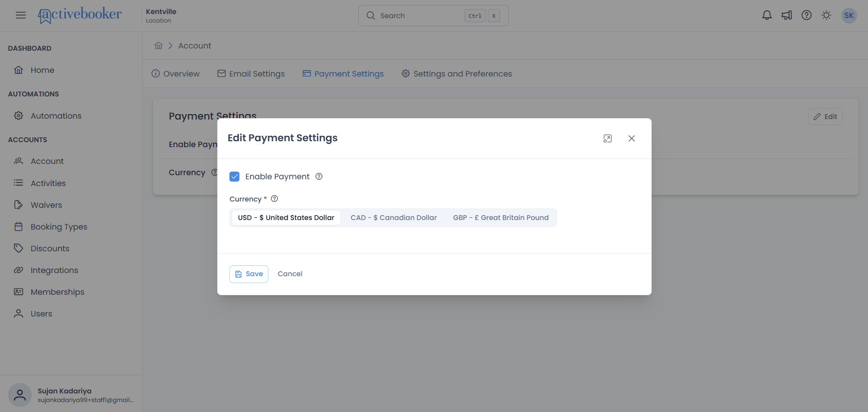Open Settings and Preferences tab

(x=457, y=74)
